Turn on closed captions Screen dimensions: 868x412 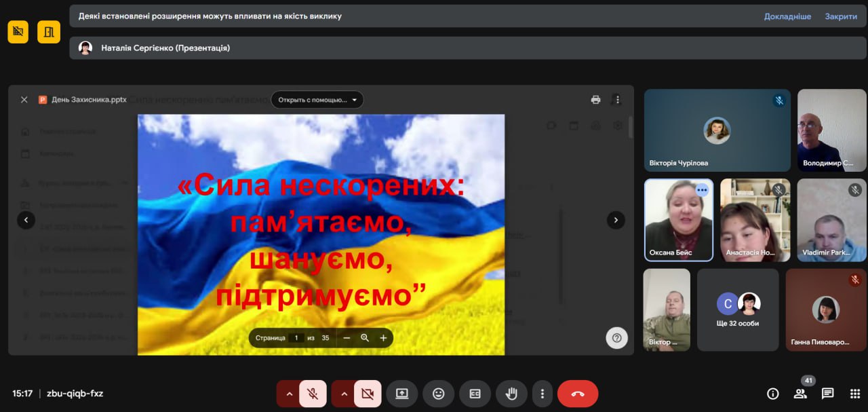tap(475, 394)
